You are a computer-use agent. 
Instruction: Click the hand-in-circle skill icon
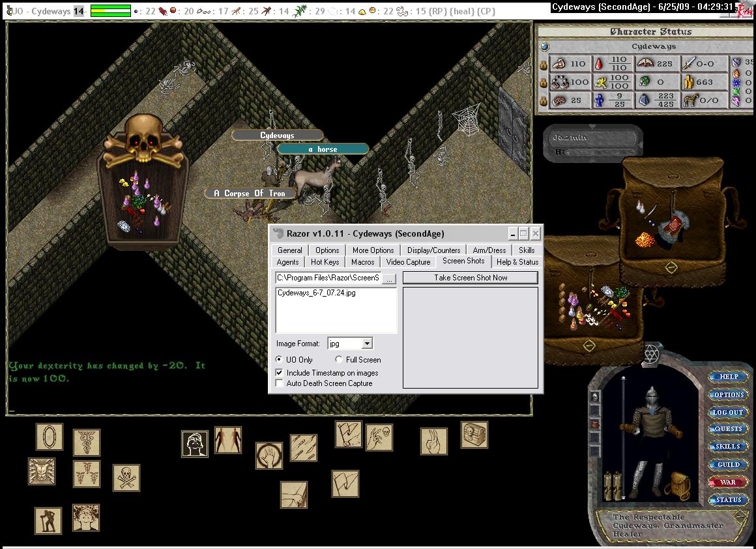point(269,456)
